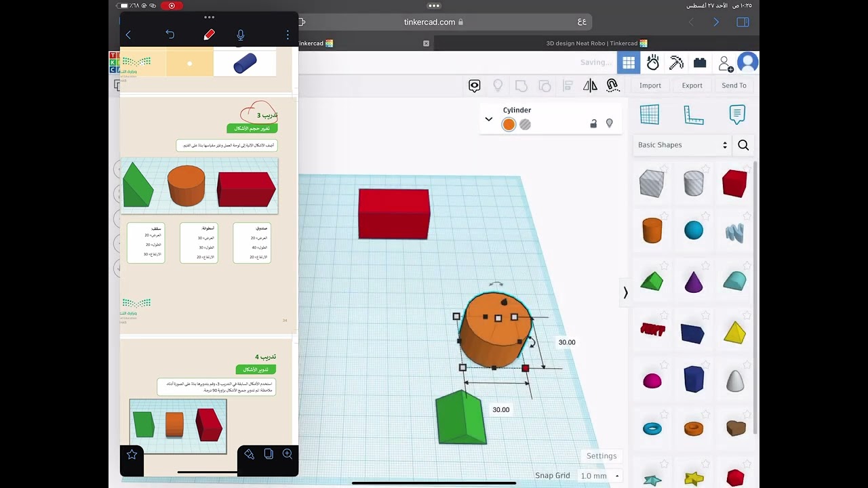The height and width of the screenshot is (488, 868).
Task: Activate the Cruise magnet tool
Action: [613, 85]
